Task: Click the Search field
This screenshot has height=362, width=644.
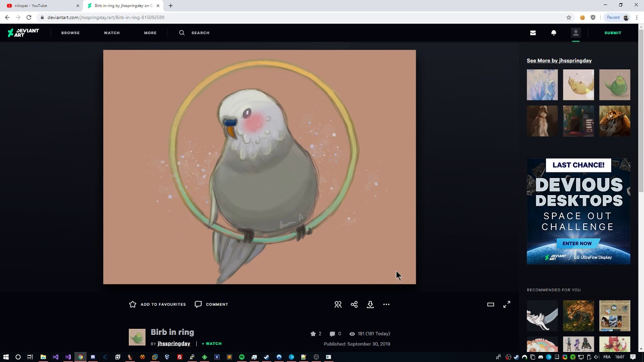Action: coord(200,33)
